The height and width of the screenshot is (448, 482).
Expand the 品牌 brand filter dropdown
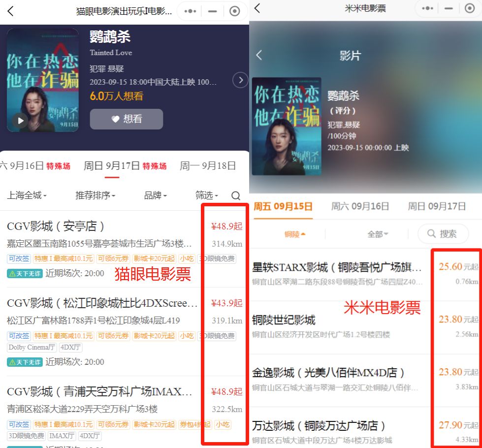[x=155, y=195]
